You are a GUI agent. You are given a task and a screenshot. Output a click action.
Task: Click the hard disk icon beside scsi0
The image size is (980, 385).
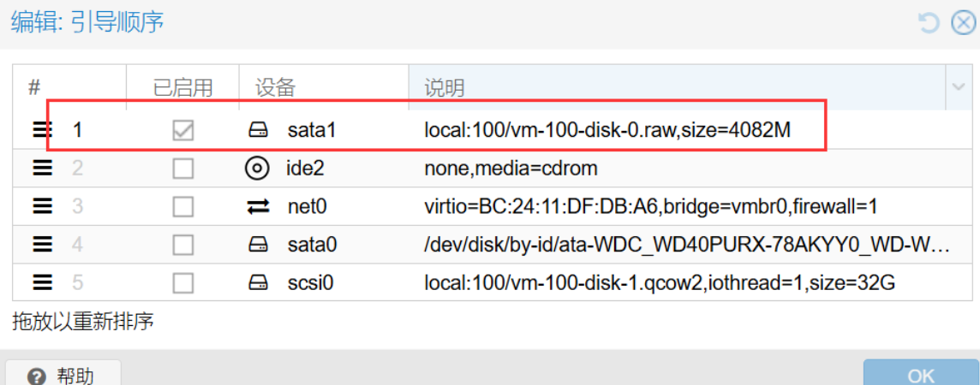point(258,283)
